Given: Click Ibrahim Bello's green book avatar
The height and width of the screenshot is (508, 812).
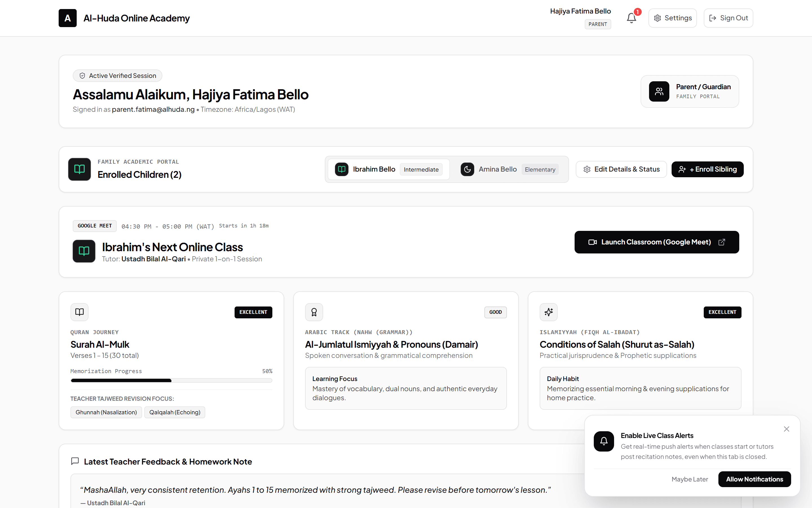Looking at the screenshot, I should point(342,169).
